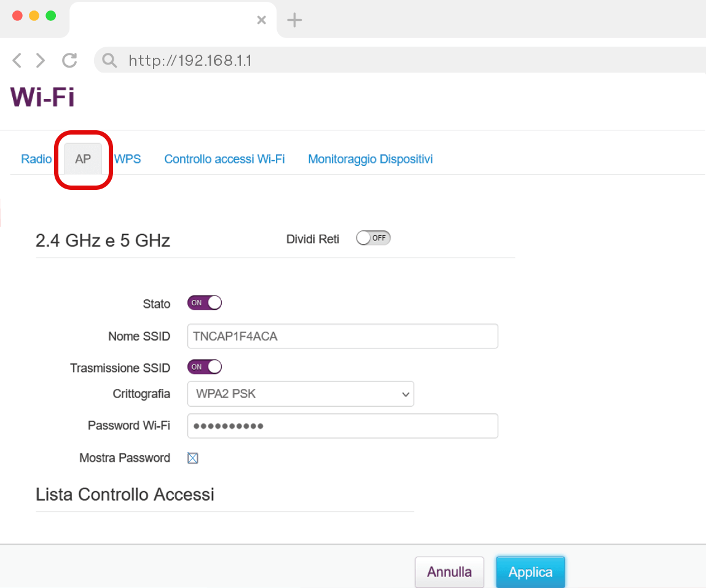Switch to the Radio tab
Viewport: 706px width, 588px height.
pyautogui.click(x=36, y=159)
